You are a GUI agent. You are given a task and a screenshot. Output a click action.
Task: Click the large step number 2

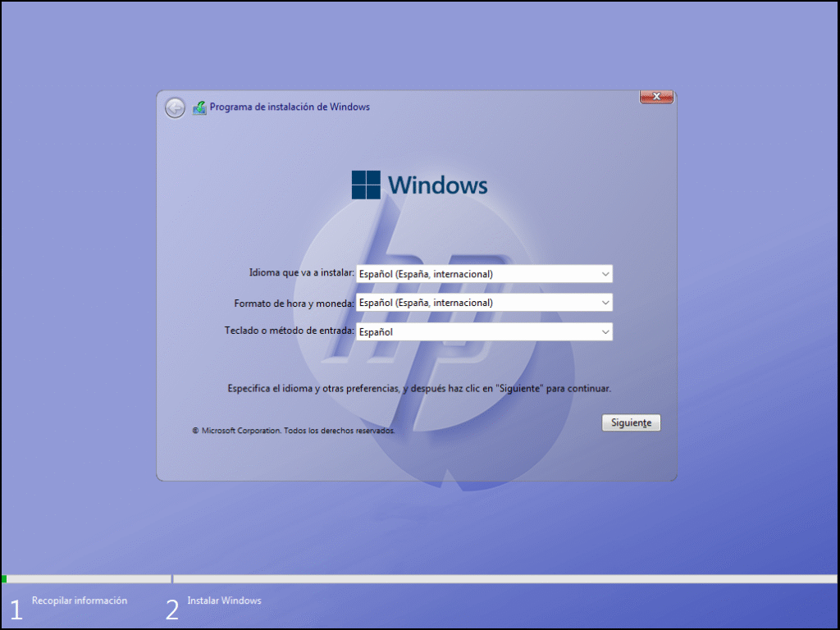(x=171, y=609)
